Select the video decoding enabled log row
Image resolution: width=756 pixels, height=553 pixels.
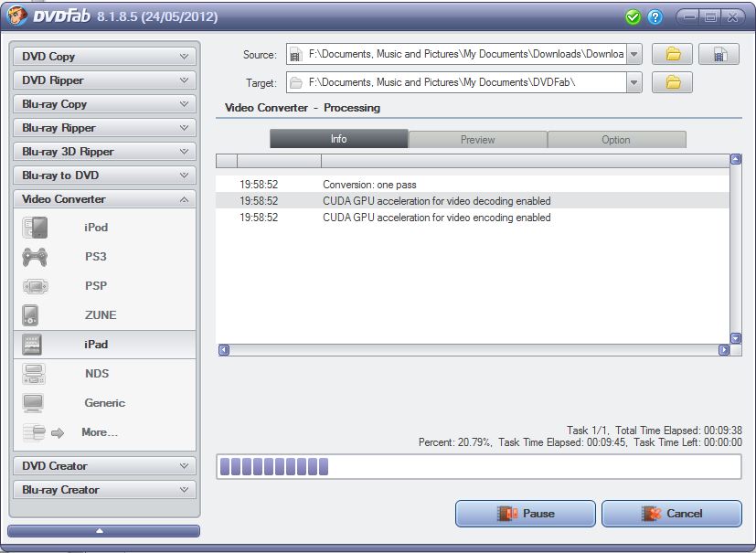coord(473,201)
